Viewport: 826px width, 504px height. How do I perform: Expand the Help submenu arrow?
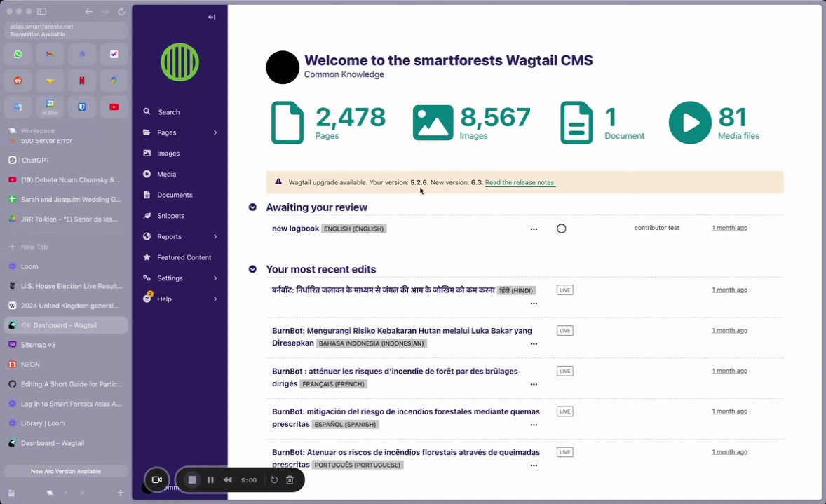[x=215, y=299]
